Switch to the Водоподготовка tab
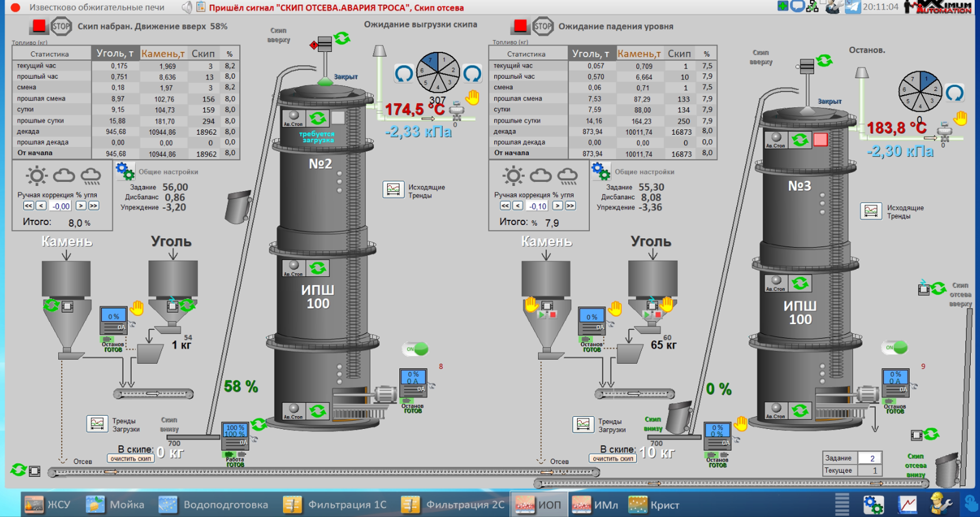This screenshot has height=517, width=980. [x=213, y=505]
